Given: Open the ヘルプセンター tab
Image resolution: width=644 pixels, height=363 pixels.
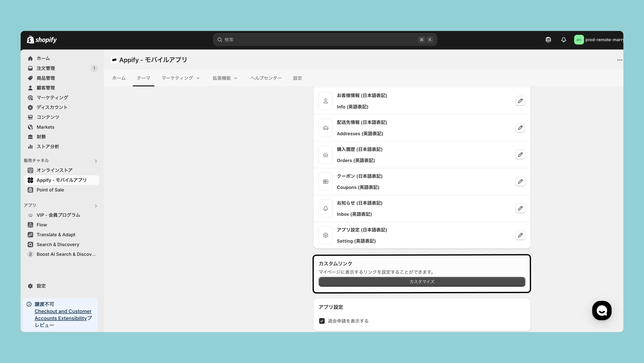Looking at the screenshot, I should pyautogui.click(x=266, y=78).
